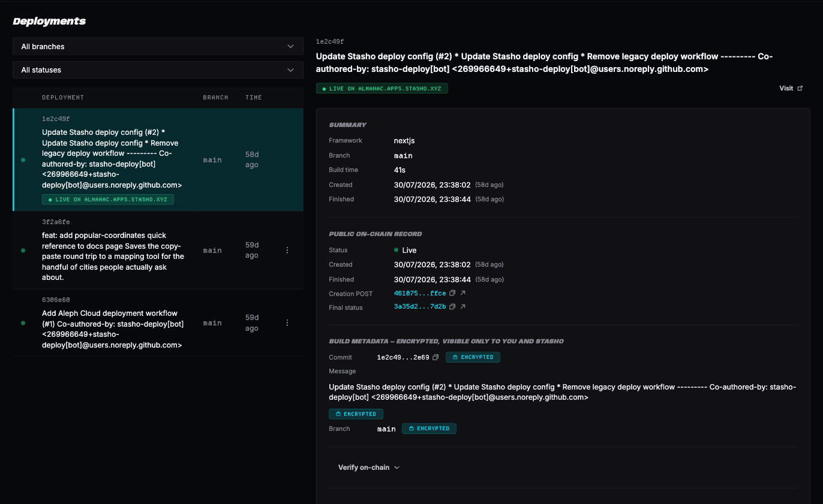Click the 6306e60 commit hash label
823x504 pixels.
(56, 300)
